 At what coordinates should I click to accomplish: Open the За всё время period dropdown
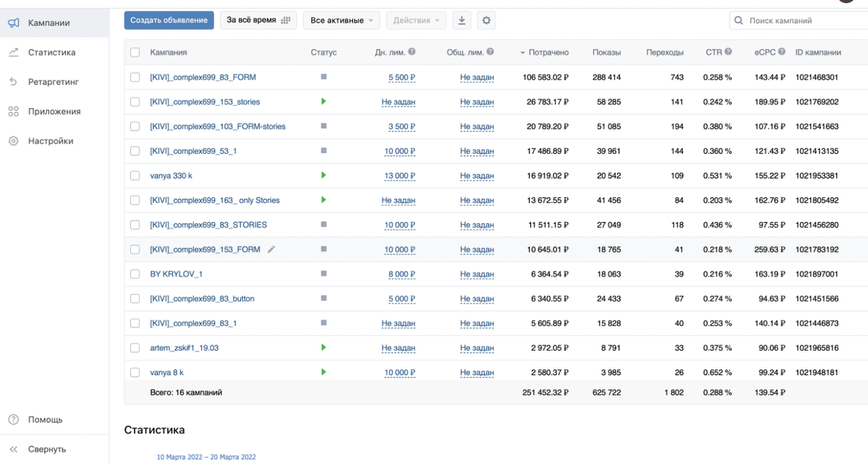258,20
